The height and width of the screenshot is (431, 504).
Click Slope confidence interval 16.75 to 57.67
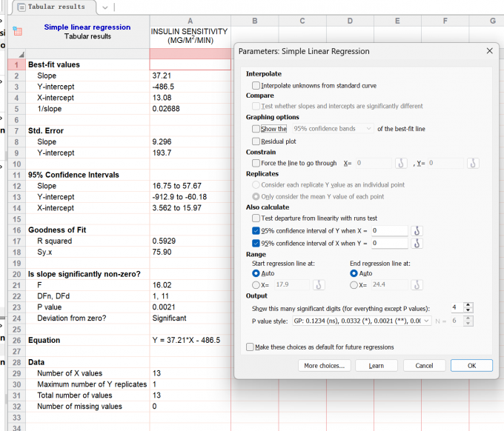[x=190, y=186]
